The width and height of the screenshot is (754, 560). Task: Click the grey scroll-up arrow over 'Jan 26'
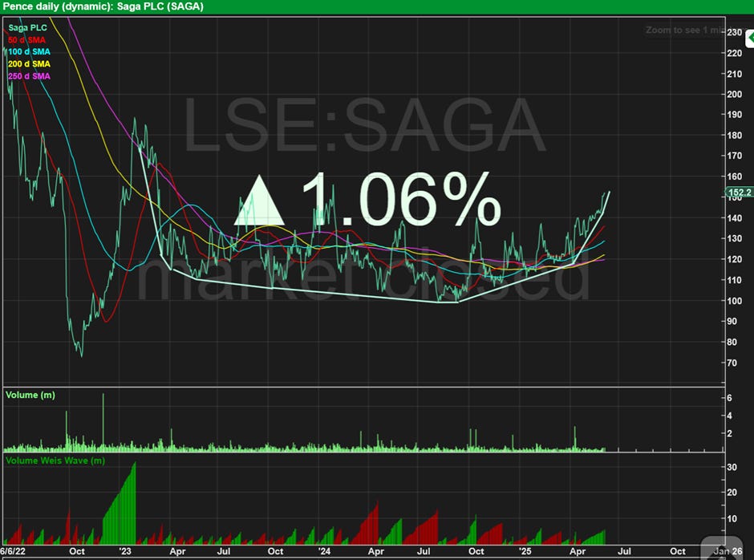(724, 547)
